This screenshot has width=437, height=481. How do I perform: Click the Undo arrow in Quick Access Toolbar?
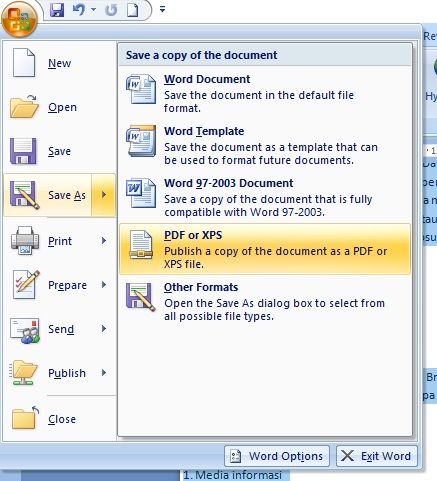(79, 10)
